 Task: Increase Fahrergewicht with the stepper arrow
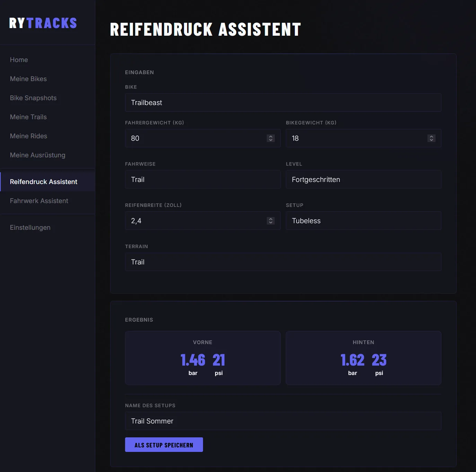point(271,136)
